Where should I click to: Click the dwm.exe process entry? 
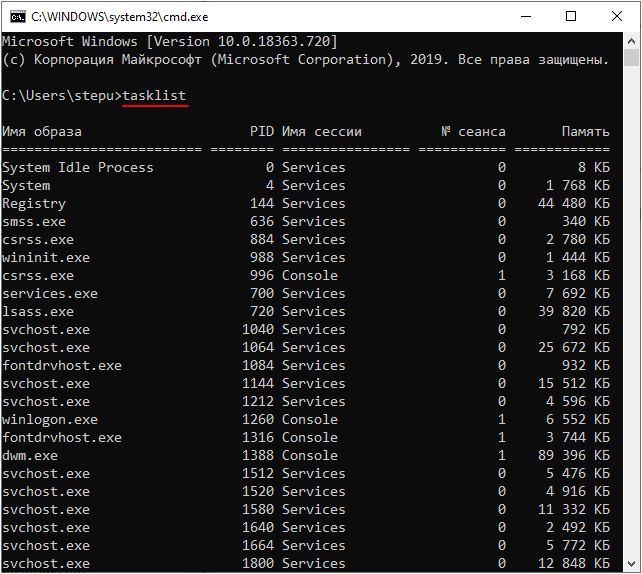coord(30,456)
